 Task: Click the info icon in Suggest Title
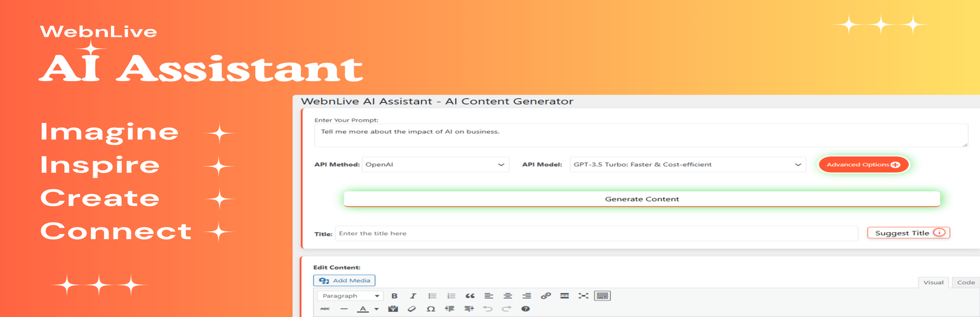[939, 233]
